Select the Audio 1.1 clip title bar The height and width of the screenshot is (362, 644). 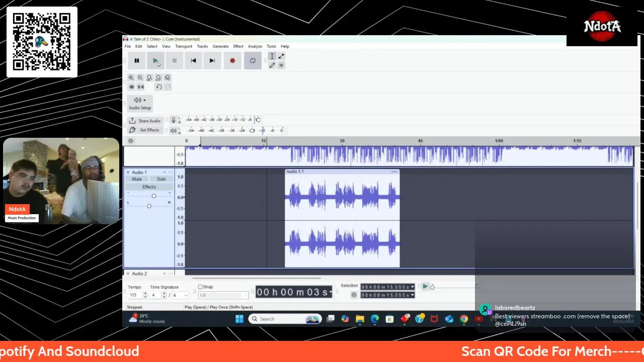point(342,171)
